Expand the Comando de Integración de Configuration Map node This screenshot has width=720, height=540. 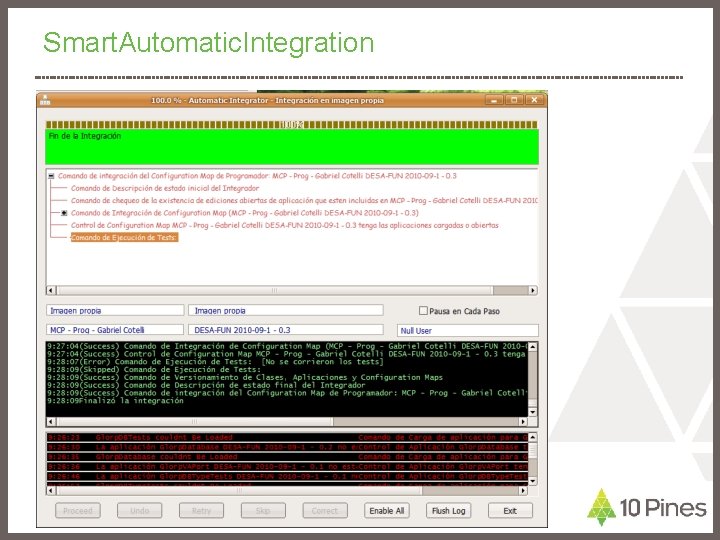click(64, 213)
